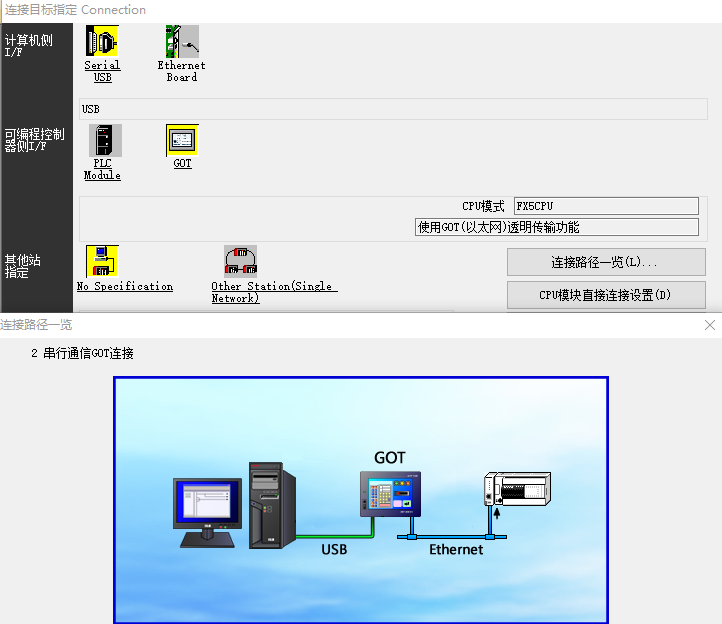Close the 连接路径一览 dialog
Viewport: 722px width, 624px height.
tap(710, 325)
